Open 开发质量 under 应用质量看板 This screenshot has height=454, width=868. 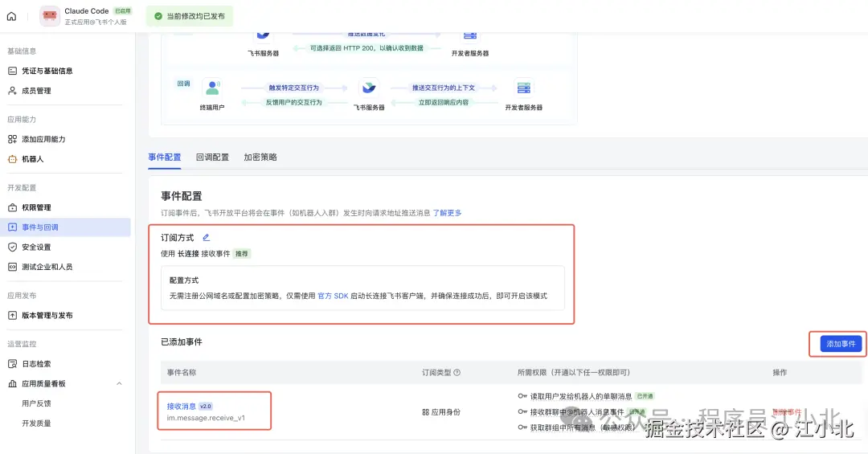[x=36, y=423]
